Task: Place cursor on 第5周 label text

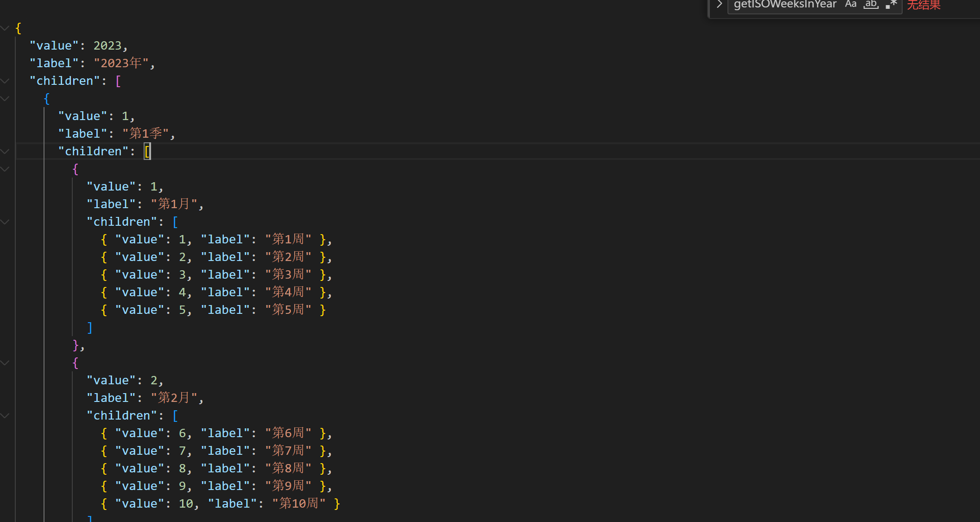Action: point(288,310)
